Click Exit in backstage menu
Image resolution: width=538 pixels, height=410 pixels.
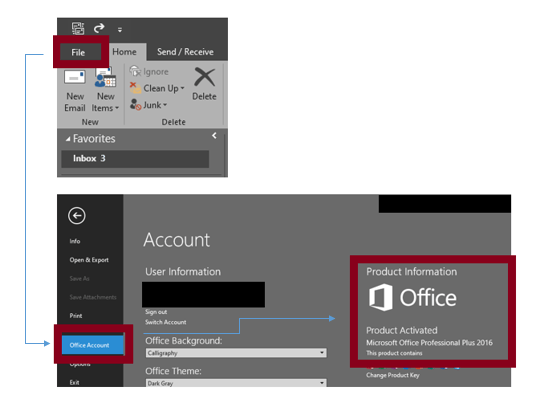pos(74,382)
